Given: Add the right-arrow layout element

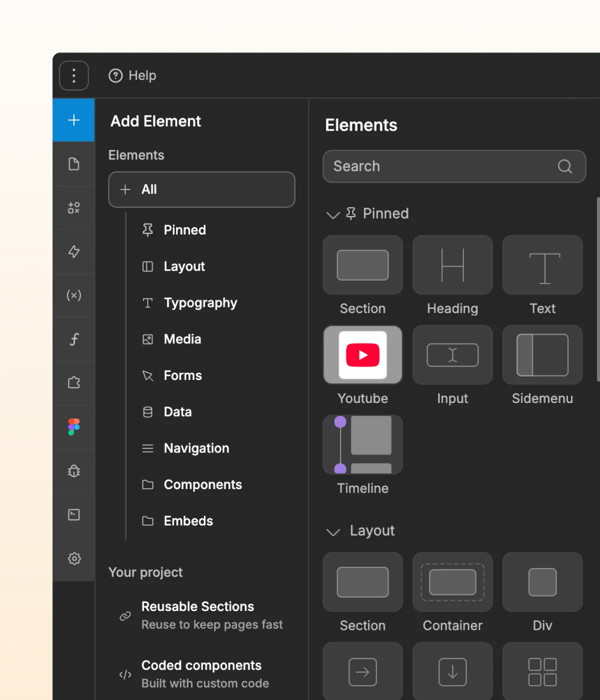Looking at the screenshot, I should click(362, 671).
